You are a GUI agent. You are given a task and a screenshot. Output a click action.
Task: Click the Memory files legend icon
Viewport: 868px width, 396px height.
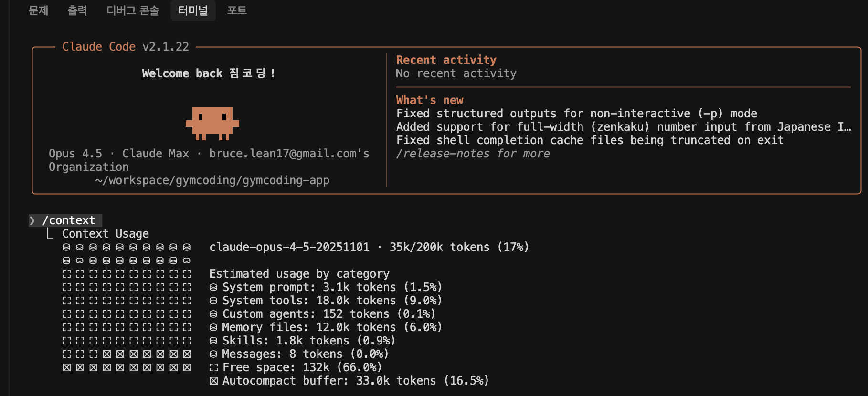point(213,327)
